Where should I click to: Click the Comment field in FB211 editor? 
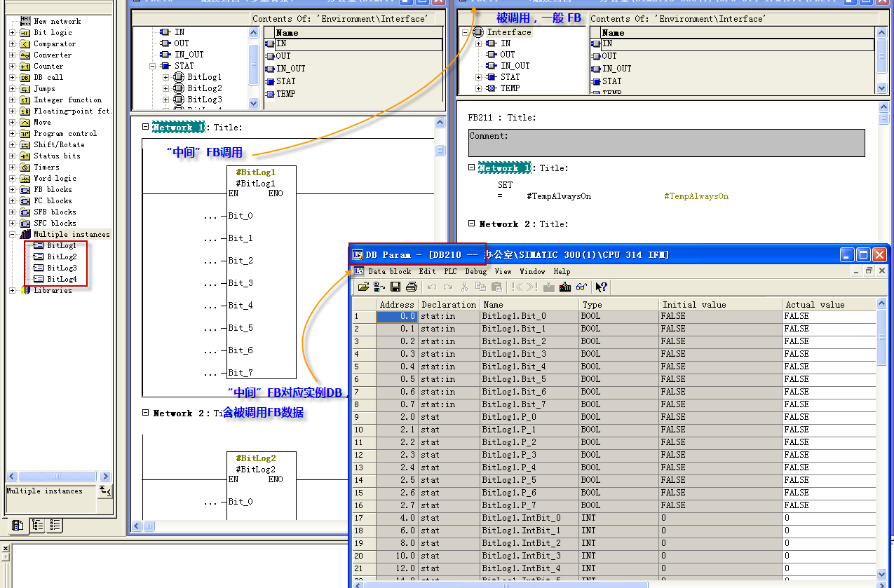tap(666, 143)
